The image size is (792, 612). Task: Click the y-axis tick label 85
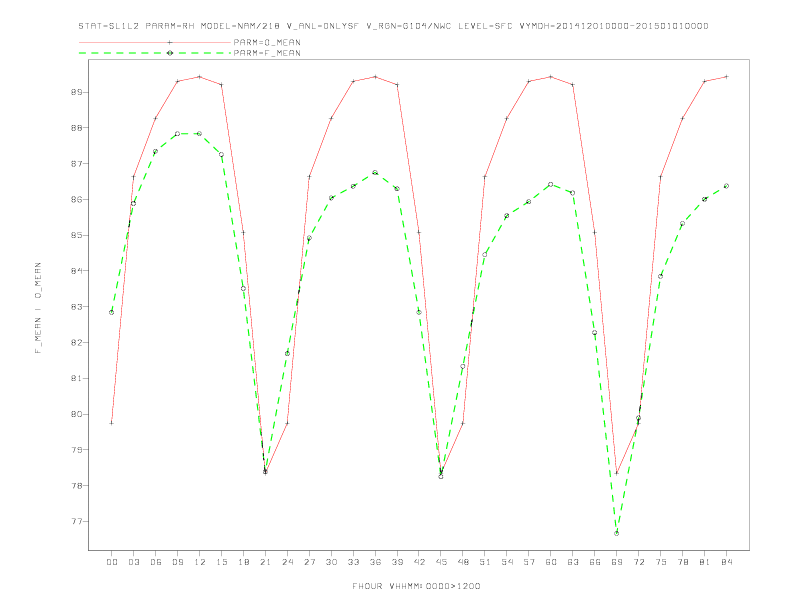click(x=76, y=235)
